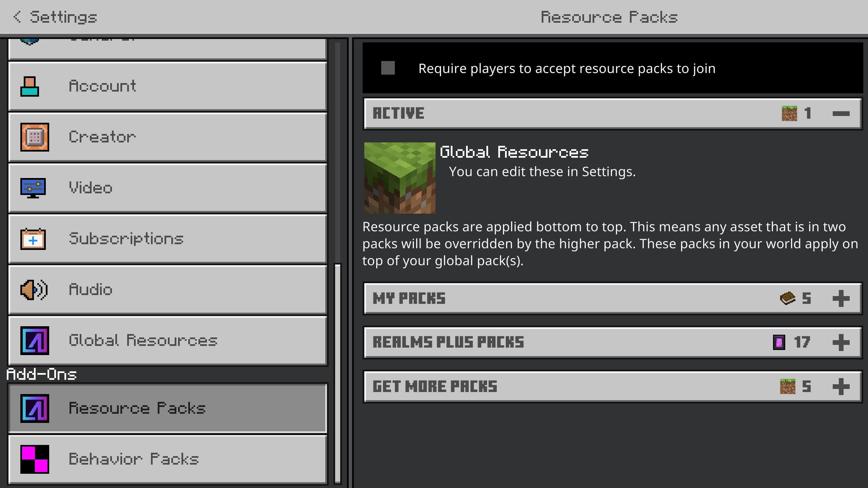
Task: Click the Global Resources sidebar icon
Action: (x=35, y=340)
